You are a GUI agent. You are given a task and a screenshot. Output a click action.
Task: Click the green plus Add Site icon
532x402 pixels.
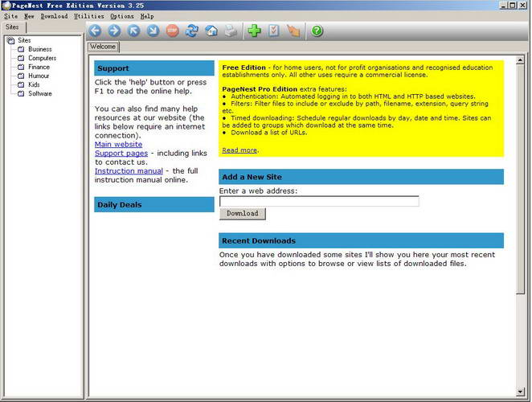[x=254, y=31]
